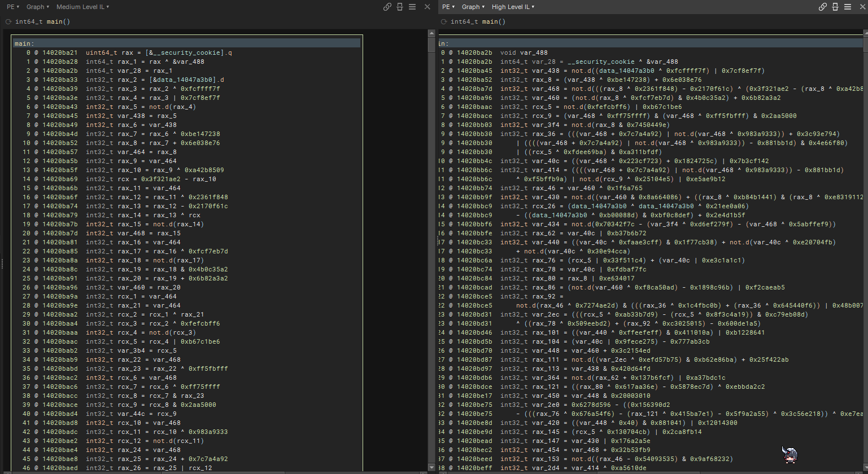868x474 pixels.
Task: Click refresh icon beside left main() header
Action: [8, 21]
